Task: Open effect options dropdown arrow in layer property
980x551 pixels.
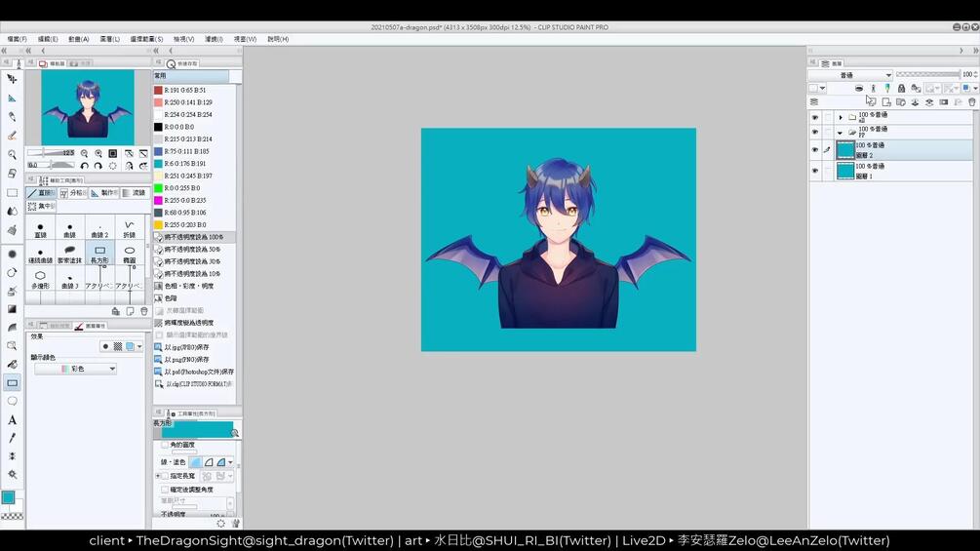Action: [x=139, y=346]
